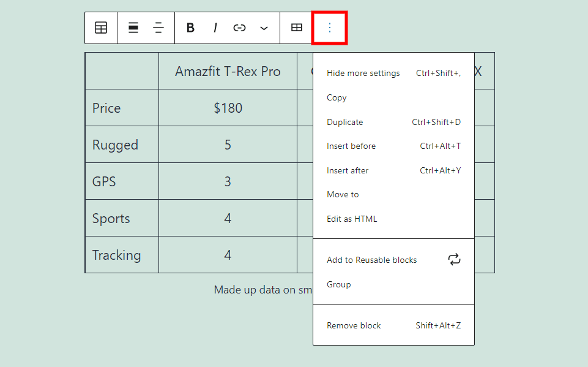Choose Move to from the options menu
Screen dimensions: 588x367
pyautogui.click(x=342, y=194)
